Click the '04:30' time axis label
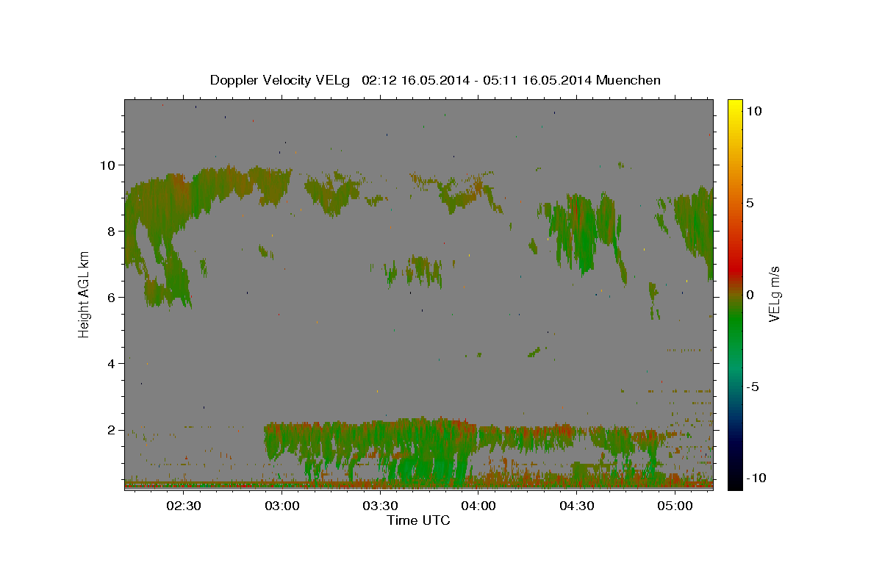 click(x=577, y=506)
